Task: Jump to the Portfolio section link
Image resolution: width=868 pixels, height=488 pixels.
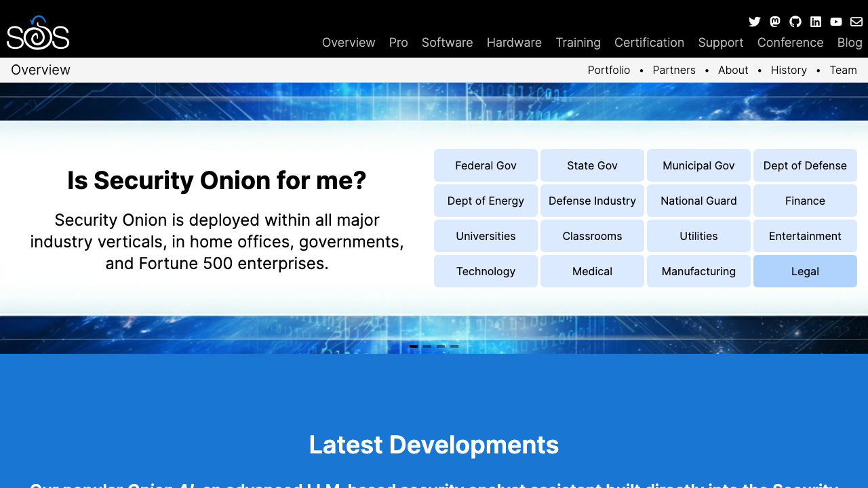Action: tap(609, 70)
